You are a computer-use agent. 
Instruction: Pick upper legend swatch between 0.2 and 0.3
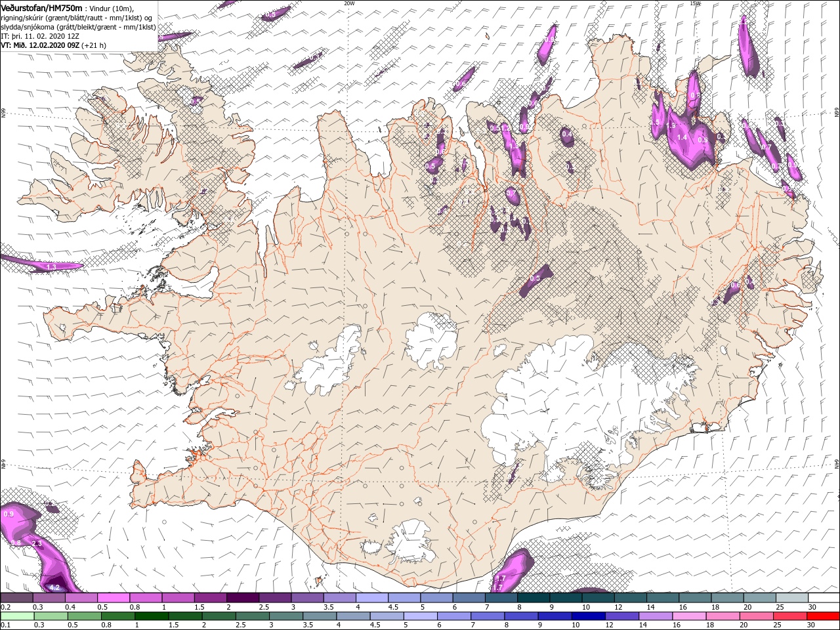click(16, 598)
